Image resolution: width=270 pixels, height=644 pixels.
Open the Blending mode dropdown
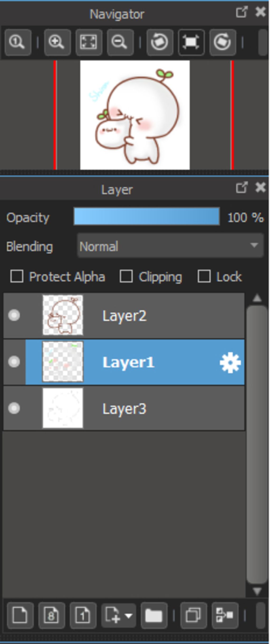point(170,246)
